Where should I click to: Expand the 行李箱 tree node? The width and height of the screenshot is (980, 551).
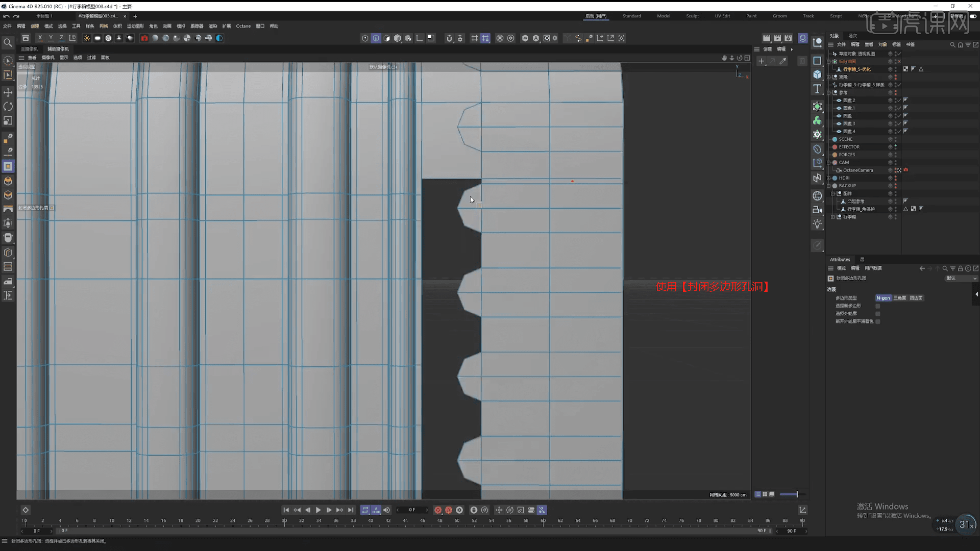(x=833, y=217)
